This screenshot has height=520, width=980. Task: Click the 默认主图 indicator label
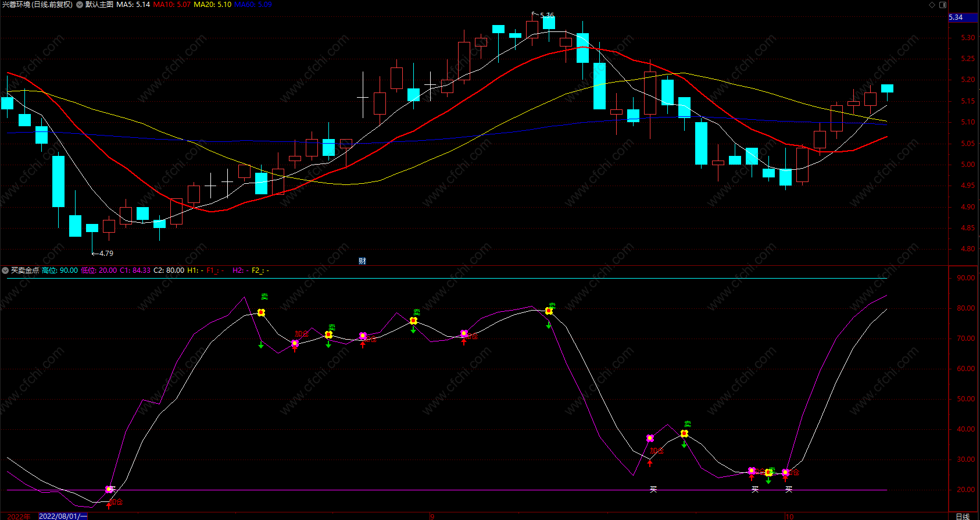(99, 5)
